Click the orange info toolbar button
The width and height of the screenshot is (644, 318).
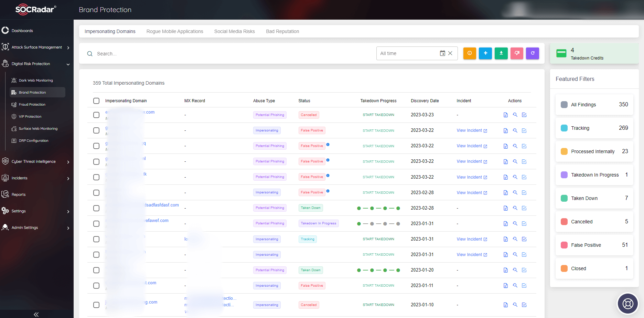coord(470,53)
